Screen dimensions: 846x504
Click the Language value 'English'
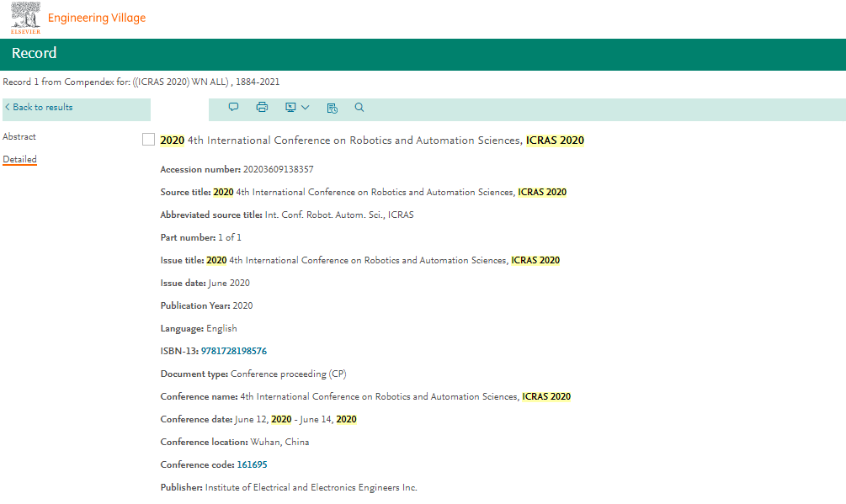coord(221,328)
